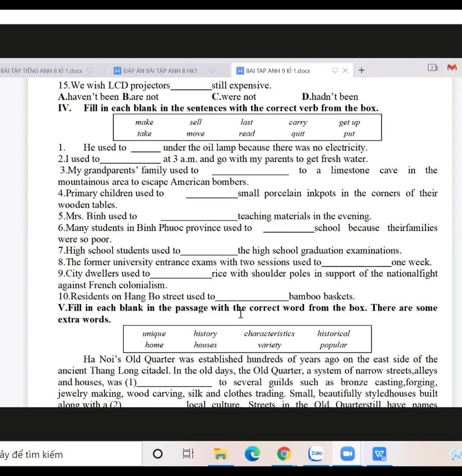Click the weather icon in taskbar
The image size is (462, 476).
[x=456, y=454]
